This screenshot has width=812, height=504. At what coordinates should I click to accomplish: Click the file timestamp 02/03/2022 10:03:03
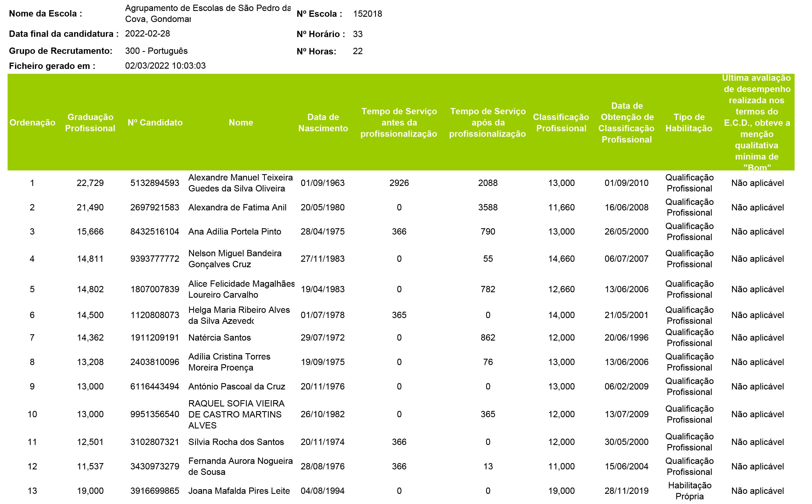pos(165,66)
